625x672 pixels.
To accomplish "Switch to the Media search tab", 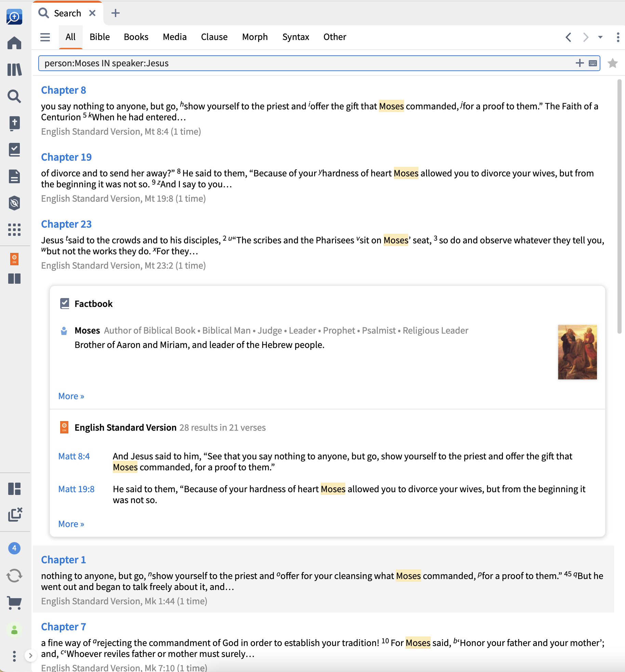I will click(x=175, y=37).
